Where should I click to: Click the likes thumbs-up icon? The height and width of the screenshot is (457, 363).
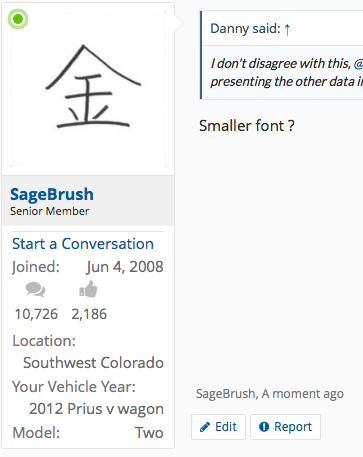pyautogui.click(x=88, y=289)
